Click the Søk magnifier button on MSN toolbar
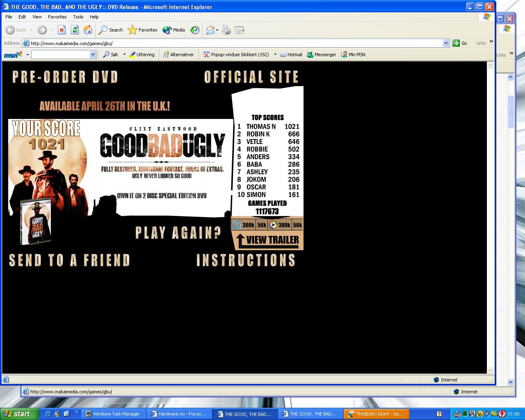The image size is (525, 420). click(x=111, y=55)
